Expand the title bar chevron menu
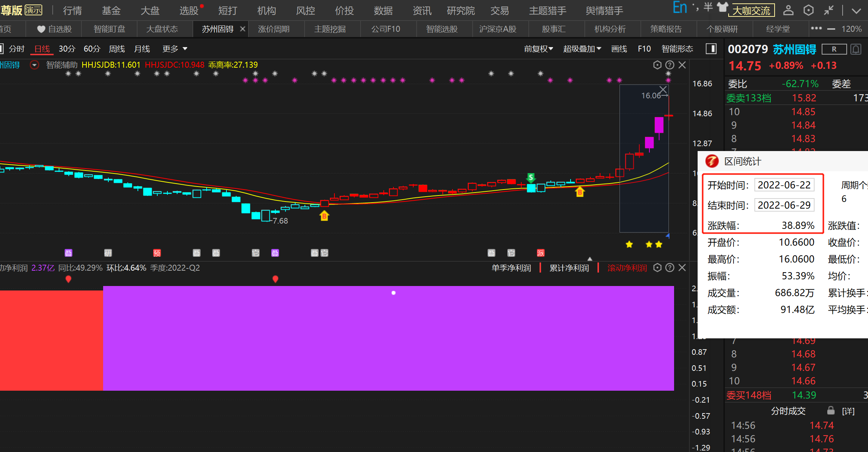Viewport: 868px width, 452px height. tap(856, 11)
